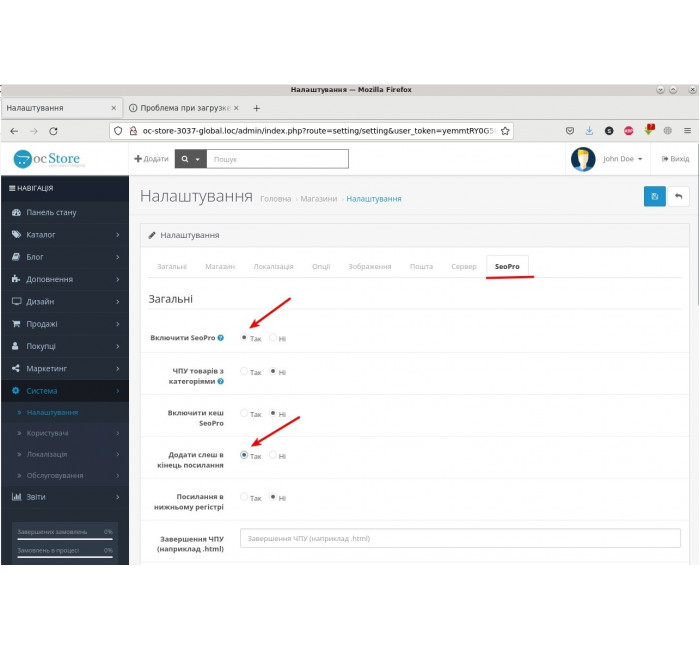The height and width of the screenshot is (650, 700).
Task: Click the green arrow download extension icon
Action: pos(649,130)
